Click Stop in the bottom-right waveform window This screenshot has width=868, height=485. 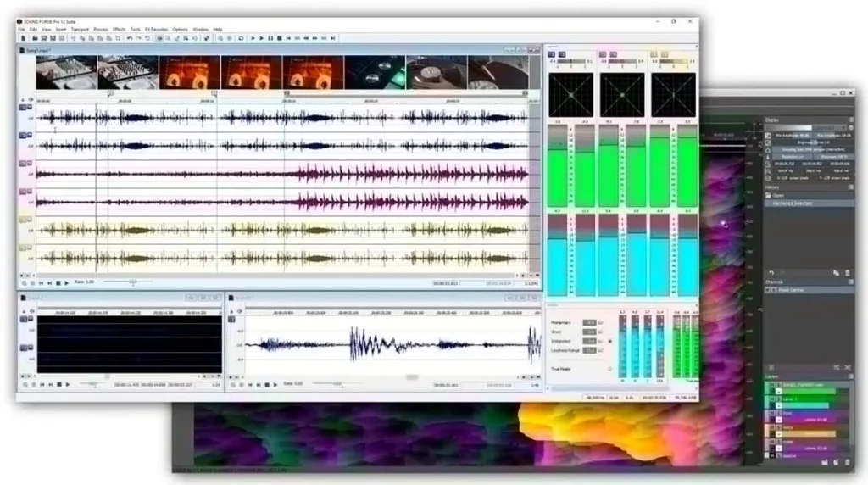click(267, 384)
